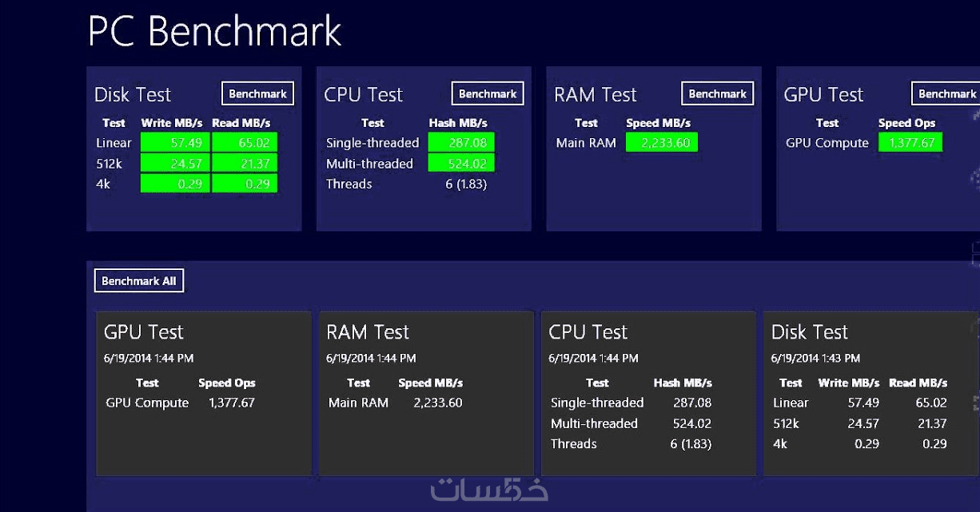The width and height of the screenshot is (980, 512).
Task: Click the Write MB/s column header in top Disk card
Action: 173,123
